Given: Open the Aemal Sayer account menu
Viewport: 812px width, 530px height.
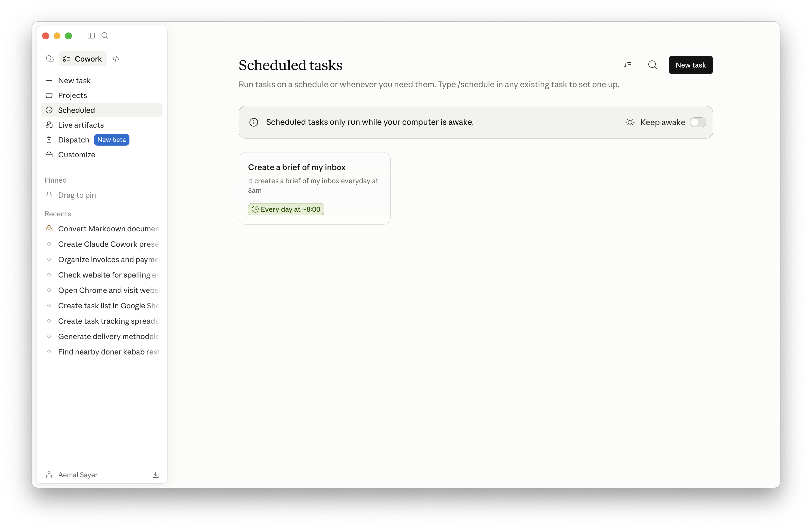Looking at the screenshot, I should (x=78, y=475).
